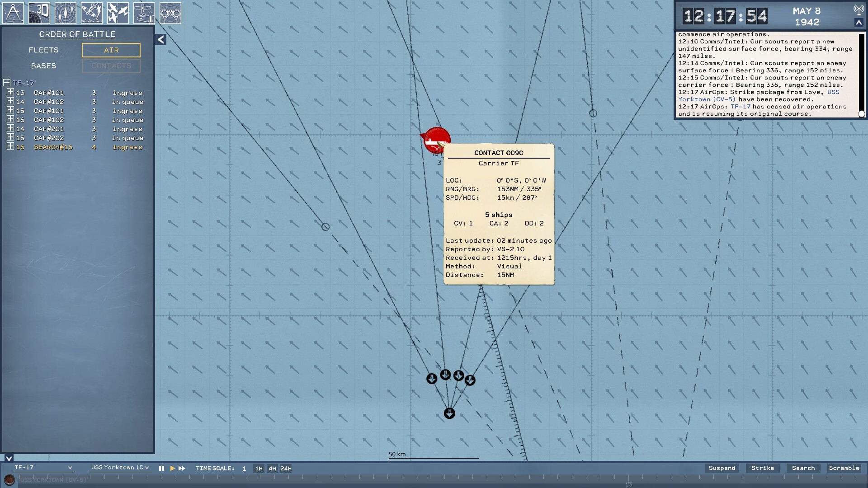The width and height of the screenshot is (868, 488).
Task: Switch to the 3D globe view
Action: [39, 13]
